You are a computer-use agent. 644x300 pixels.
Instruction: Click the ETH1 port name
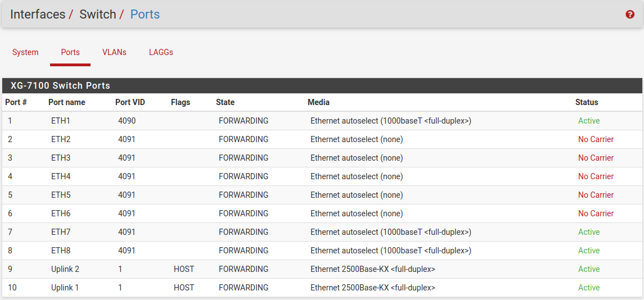61,121
